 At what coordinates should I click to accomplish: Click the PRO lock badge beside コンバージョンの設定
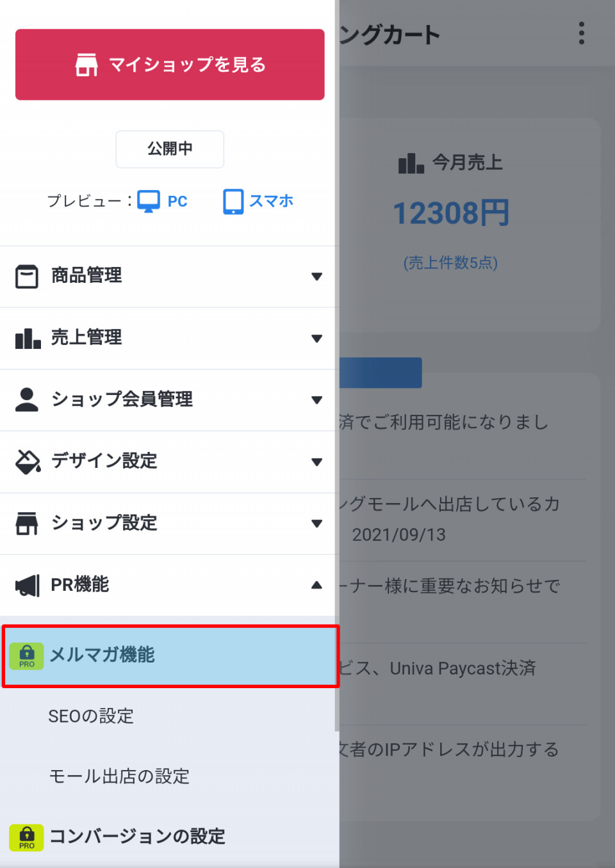tap(26, 837)
